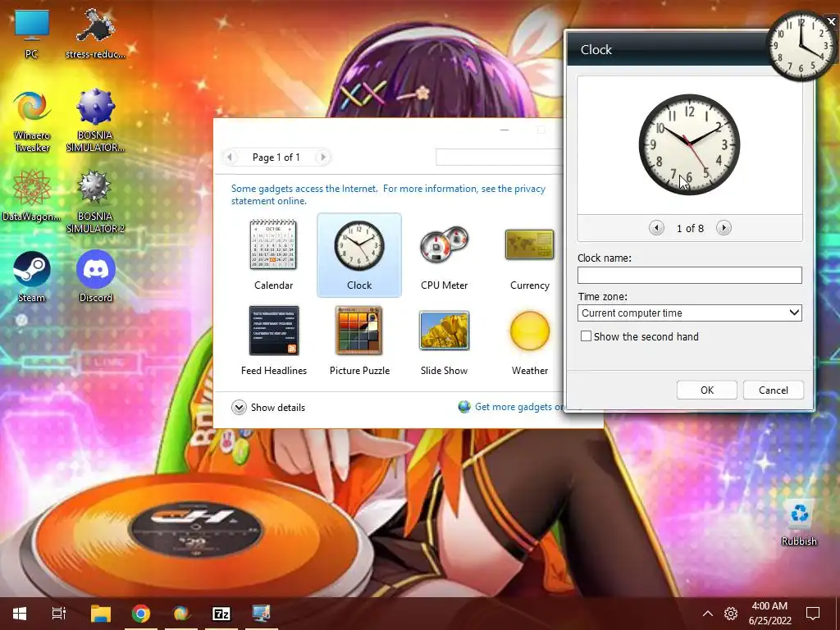Screen dimensions: 840x630
Task: Open Discord desktop icon
Action: [x=96, y=277]
